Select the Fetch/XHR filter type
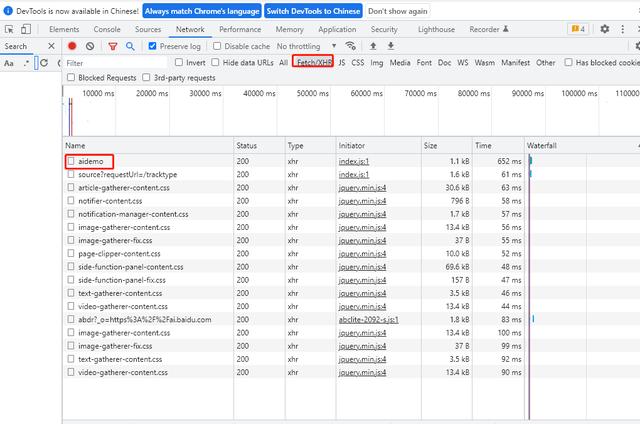This screenshot has width=640, height=424. coord(313,62)
